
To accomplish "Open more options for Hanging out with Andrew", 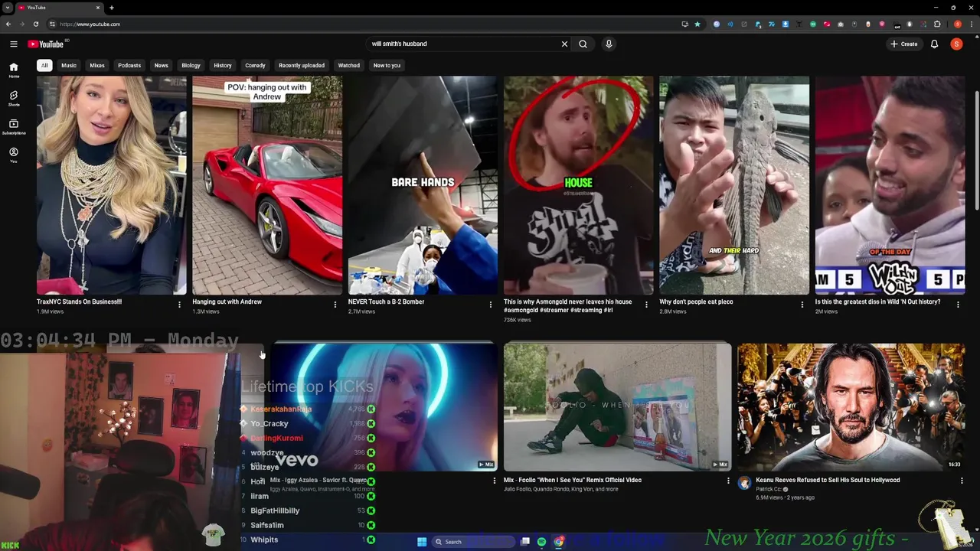I will tap(335, 305).
